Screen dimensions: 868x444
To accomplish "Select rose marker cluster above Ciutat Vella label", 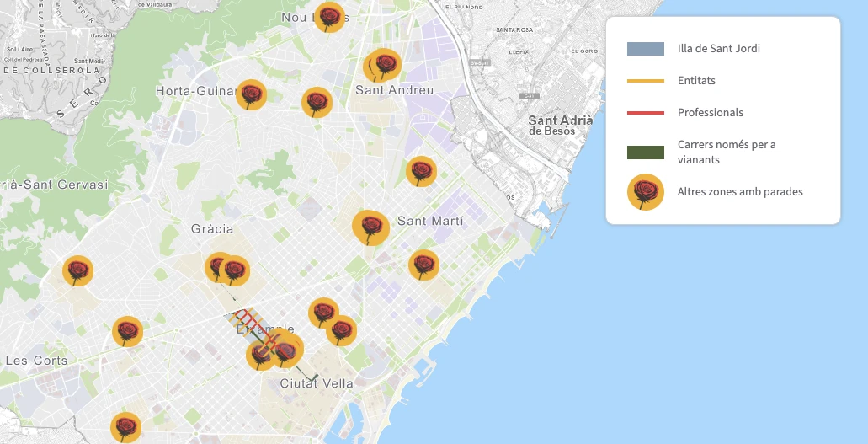I will click(x=282, y=350).
